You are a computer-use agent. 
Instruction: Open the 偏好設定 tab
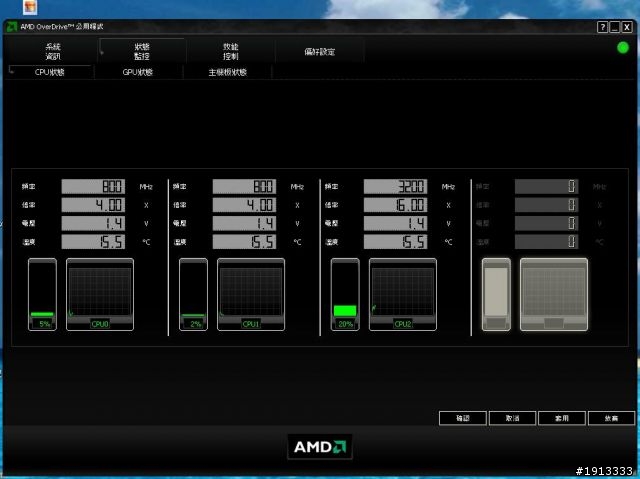tap(320, 52)
